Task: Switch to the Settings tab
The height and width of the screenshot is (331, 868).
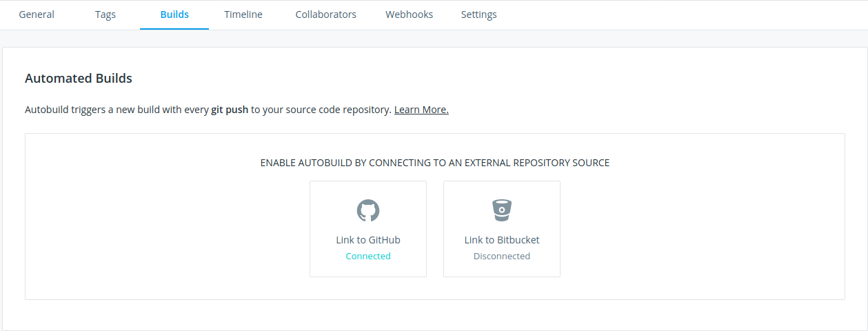Action: click(479, 14)
